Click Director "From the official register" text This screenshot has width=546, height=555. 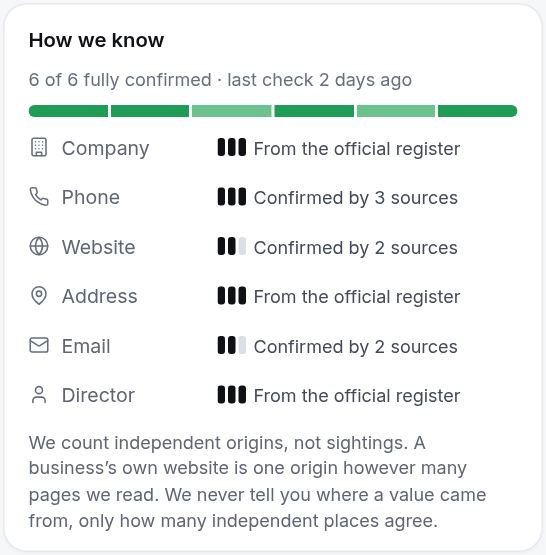pyautogui.click(x=357, y=396)
